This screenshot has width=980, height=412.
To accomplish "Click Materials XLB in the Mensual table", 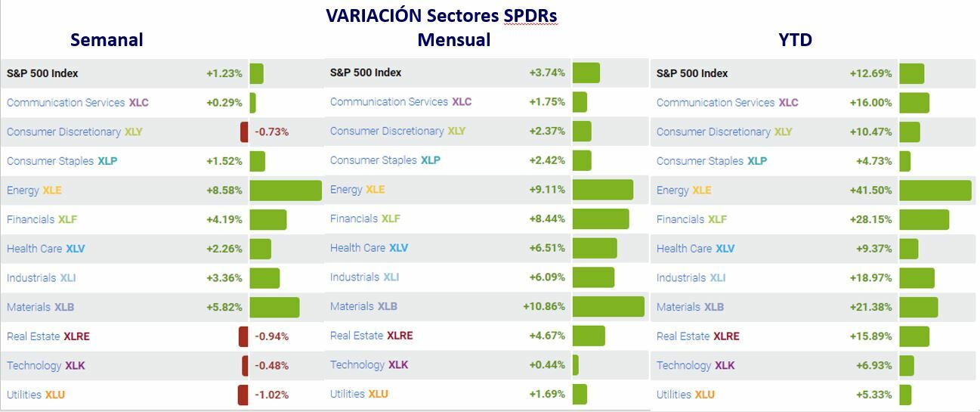I will [x=363, y=306].
